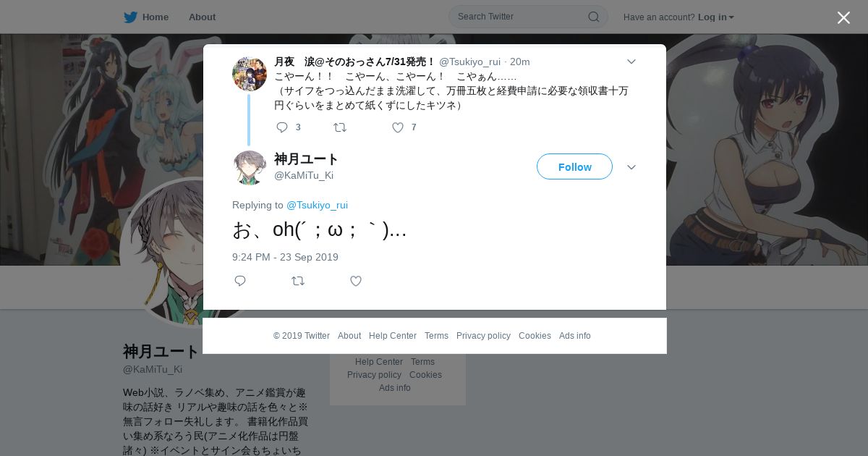
Task: Go to Home in top navigation
Action: click(156, 17)
